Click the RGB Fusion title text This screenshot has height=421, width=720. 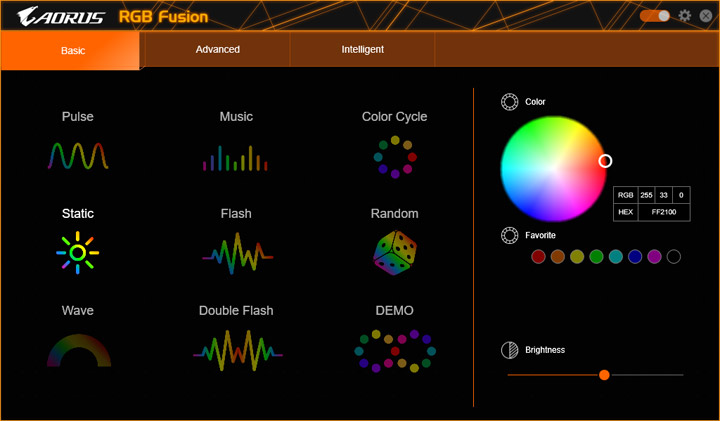[x=163, y=17]
